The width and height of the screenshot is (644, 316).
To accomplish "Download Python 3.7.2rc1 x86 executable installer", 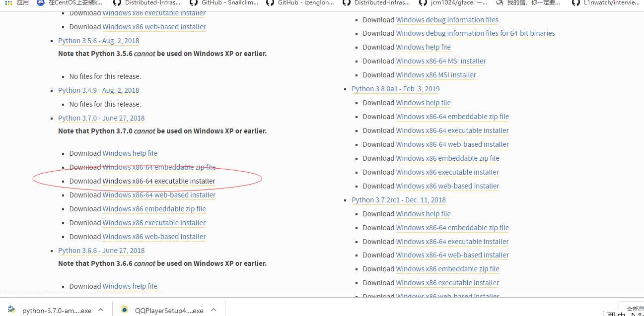I will coord(448,283).
